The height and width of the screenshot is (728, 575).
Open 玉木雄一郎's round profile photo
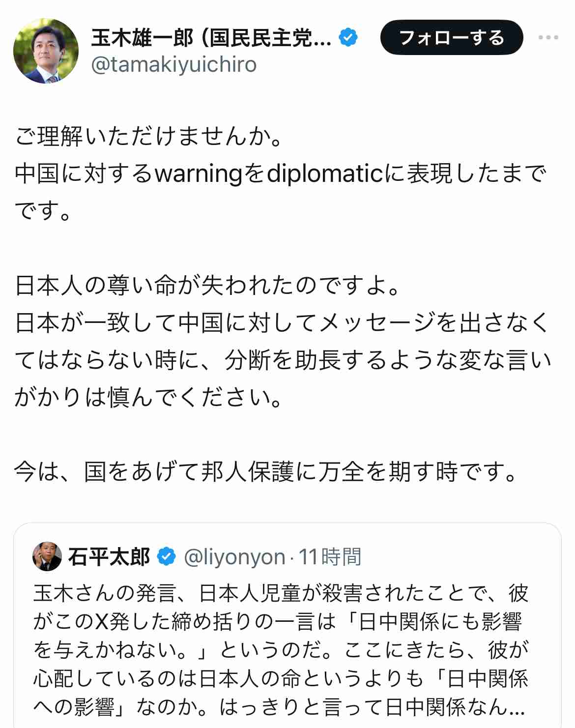(46, 51)
